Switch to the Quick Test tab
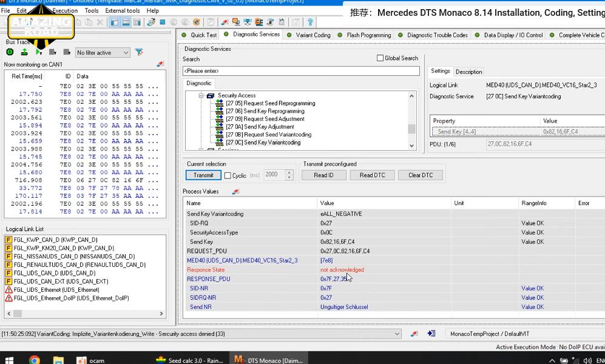Screen dimensions: 605x364 [x=200, y=35]
